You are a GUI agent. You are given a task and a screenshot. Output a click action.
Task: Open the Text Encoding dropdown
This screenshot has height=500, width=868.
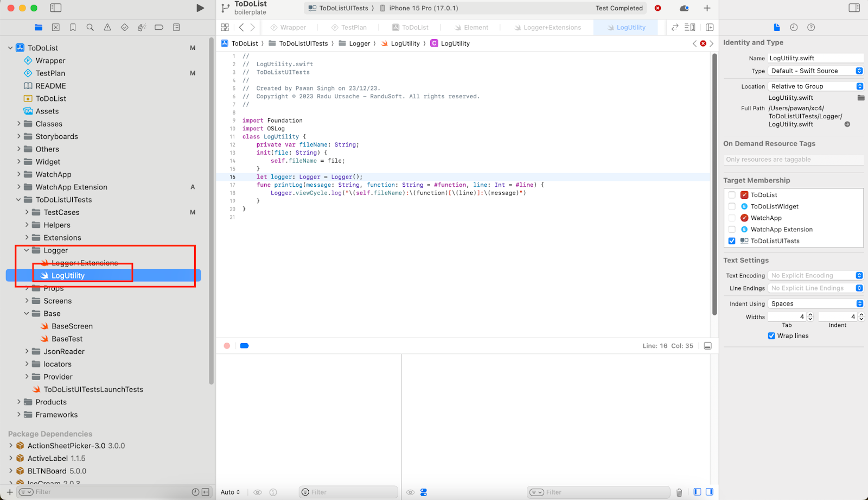815,275
